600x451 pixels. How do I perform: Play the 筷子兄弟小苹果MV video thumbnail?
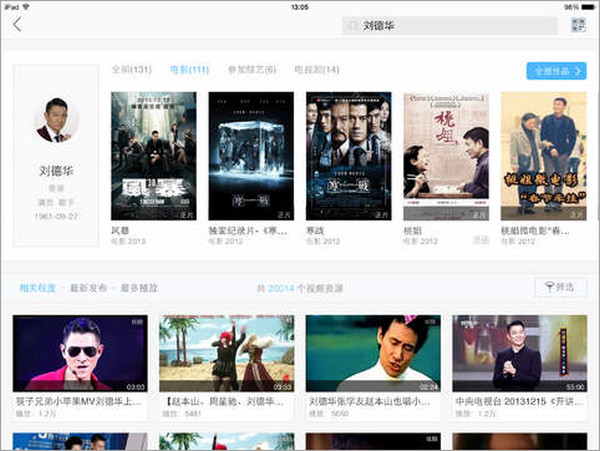click(x=80, y=353)
